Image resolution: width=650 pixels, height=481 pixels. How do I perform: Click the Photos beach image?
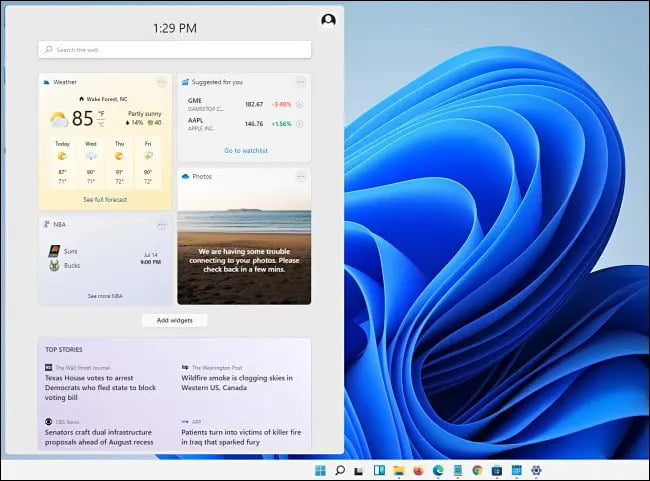244,236
